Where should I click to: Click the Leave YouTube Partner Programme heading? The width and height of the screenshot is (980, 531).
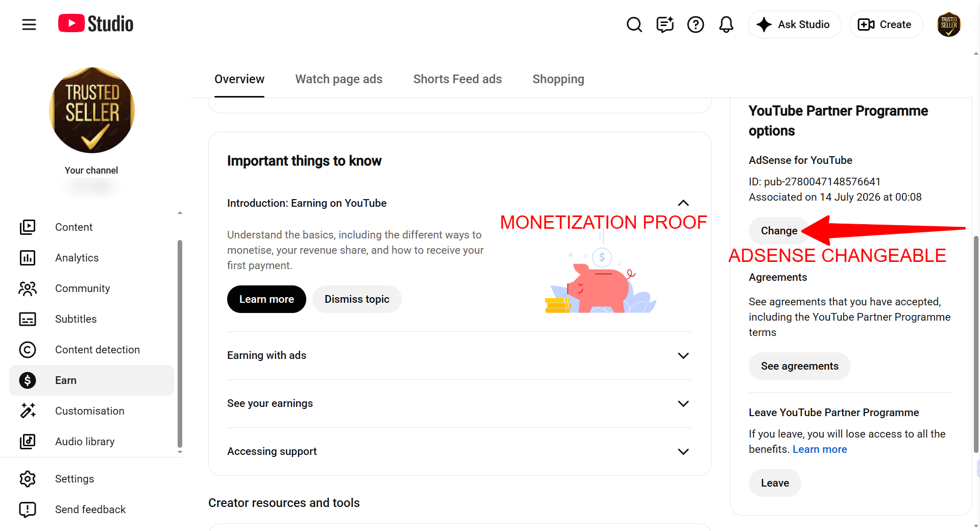click(834, 413)
